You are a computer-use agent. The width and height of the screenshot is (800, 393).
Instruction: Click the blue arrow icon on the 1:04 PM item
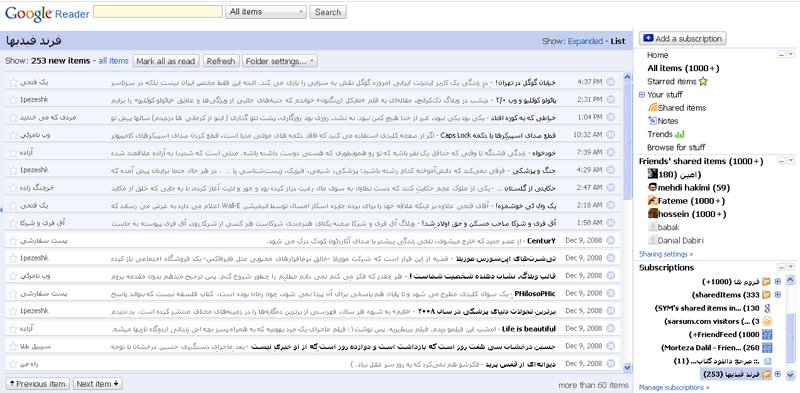(611, 117)
